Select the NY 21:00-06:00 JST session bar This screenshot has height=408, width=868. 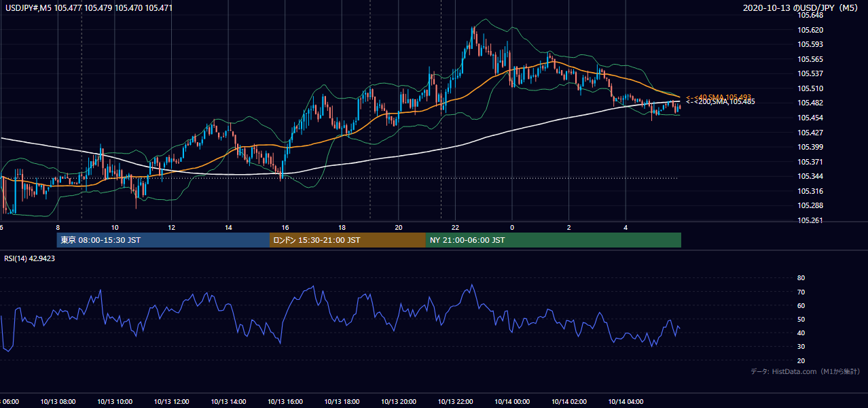coord(554,240)
